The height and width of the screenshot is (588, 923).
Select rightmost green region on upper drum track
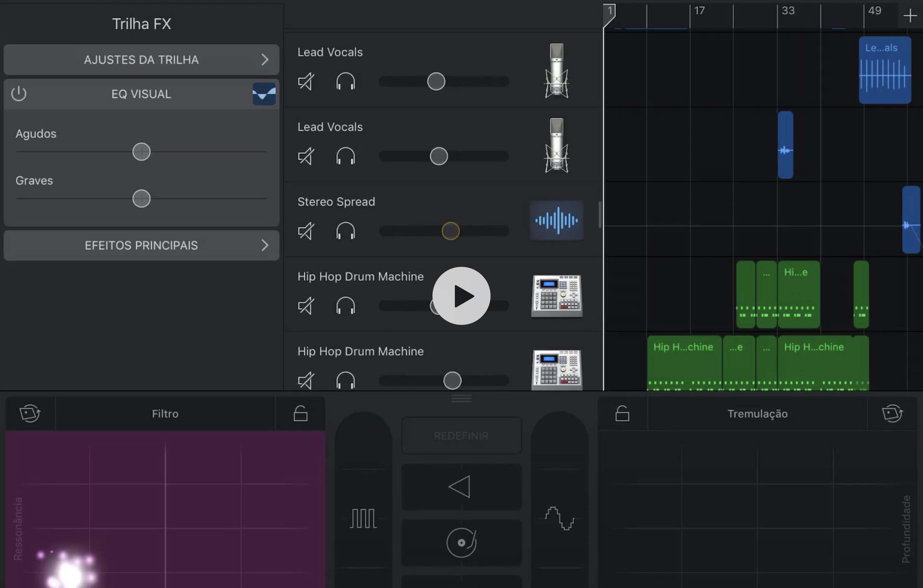[x=861, y=294]
